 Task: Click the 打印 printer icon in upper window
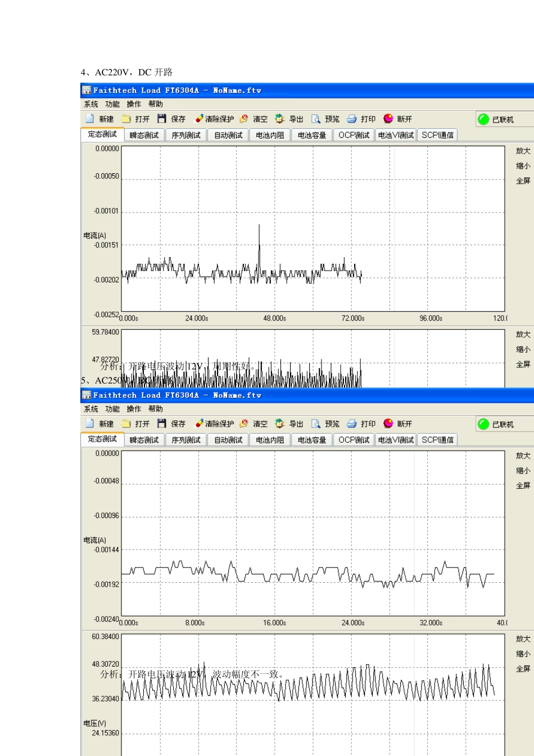point(352,119)
